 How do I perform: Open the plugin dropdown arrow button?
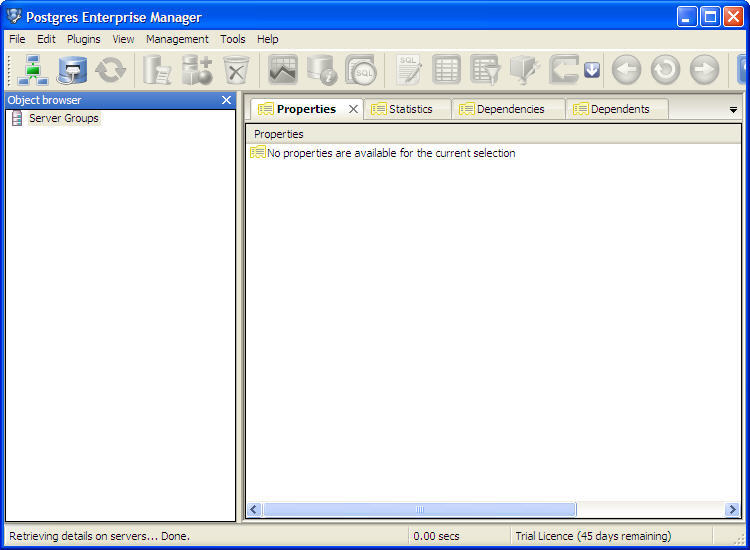592,70
